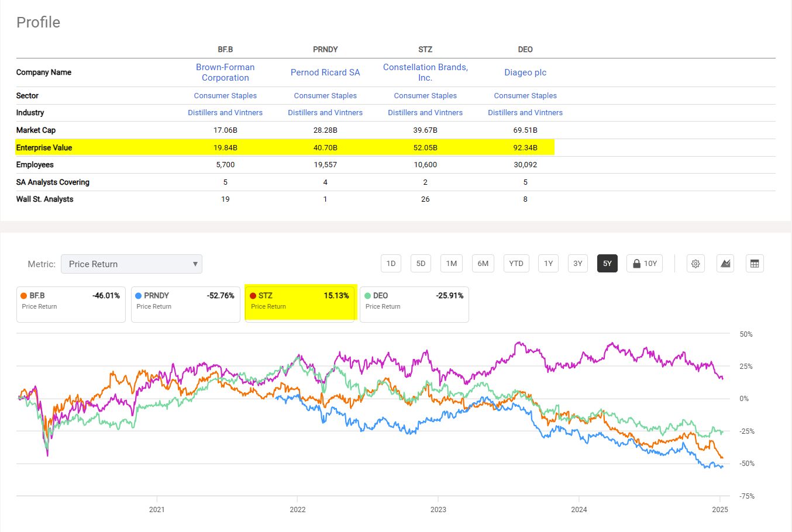Click the green DEO legend dot

pos(368,296)
